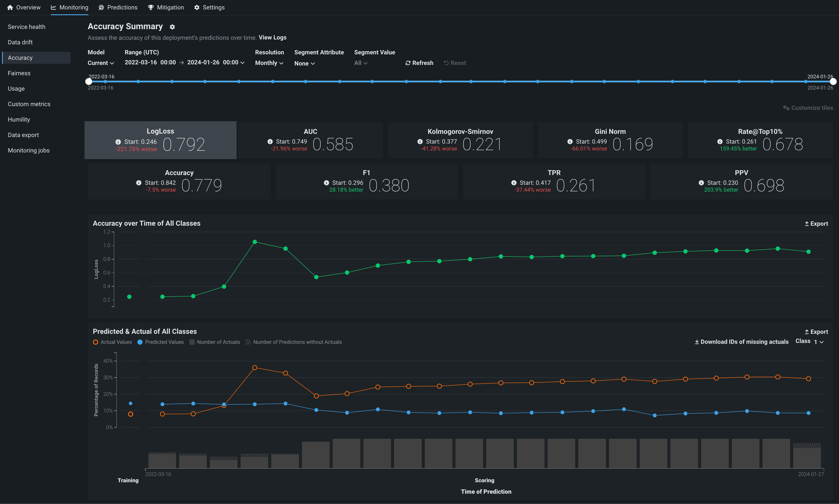Toggle the Number of Actuals legend item
This screenshot has width=839, height=504.
[214, 342]
